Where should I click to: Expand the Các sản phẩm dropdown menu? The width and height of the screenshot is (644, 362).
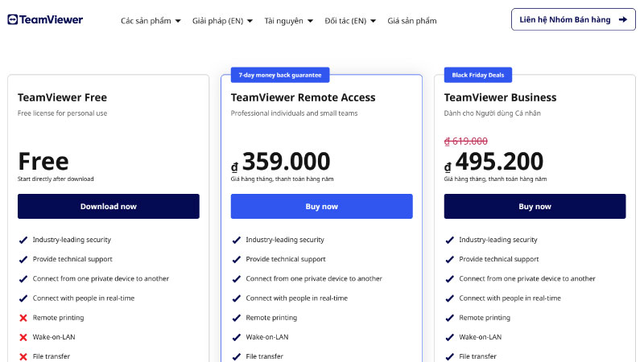coord(151,21)
